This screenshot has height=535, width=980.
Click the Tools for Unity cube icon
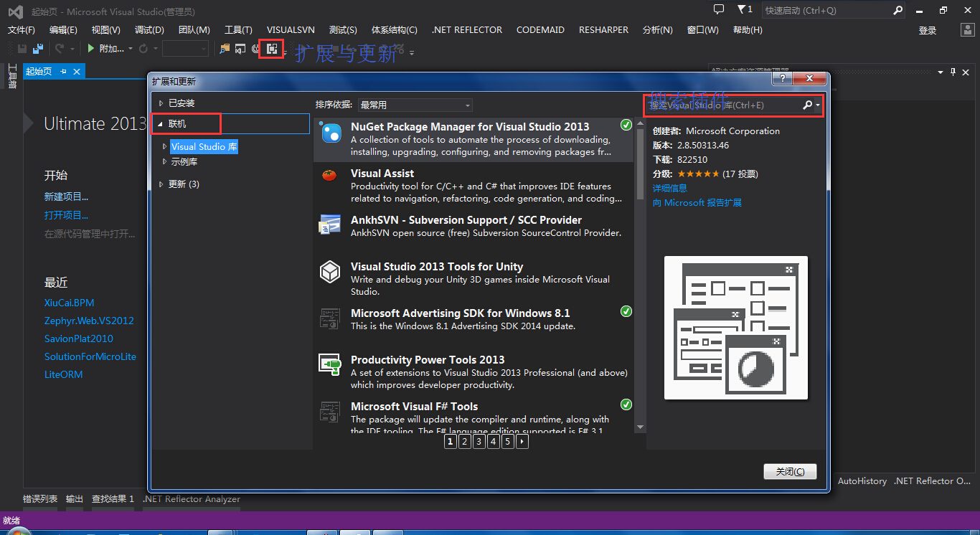click(x=329, y=272)
